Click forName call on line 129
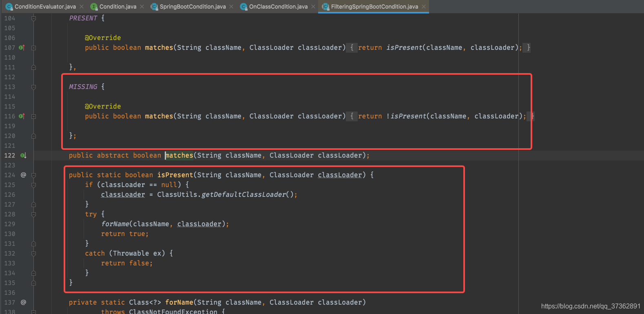 click(x=115, y=224)
